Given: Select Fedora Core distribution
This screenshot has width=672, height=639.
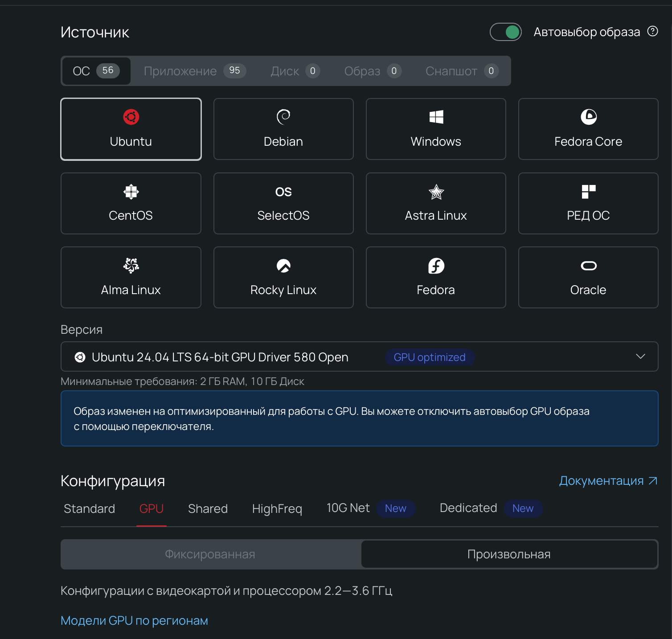Looking at the screenshot, I should [x=588, y=129].
